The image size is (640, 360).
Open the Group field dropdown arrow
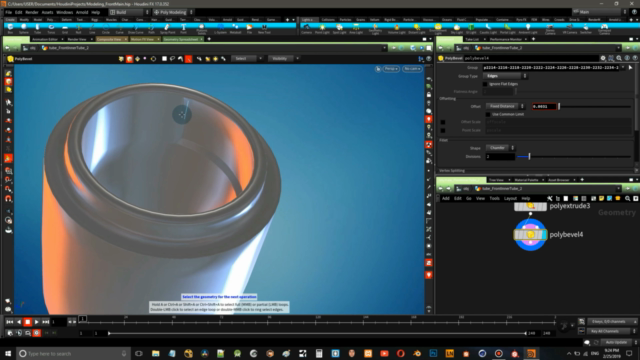[623, 67]
